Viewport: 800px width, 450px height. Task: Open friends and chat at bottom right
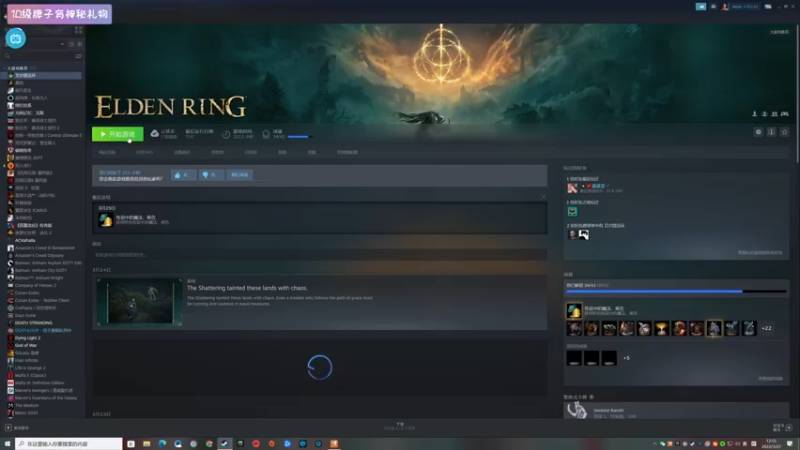[783, 428]
